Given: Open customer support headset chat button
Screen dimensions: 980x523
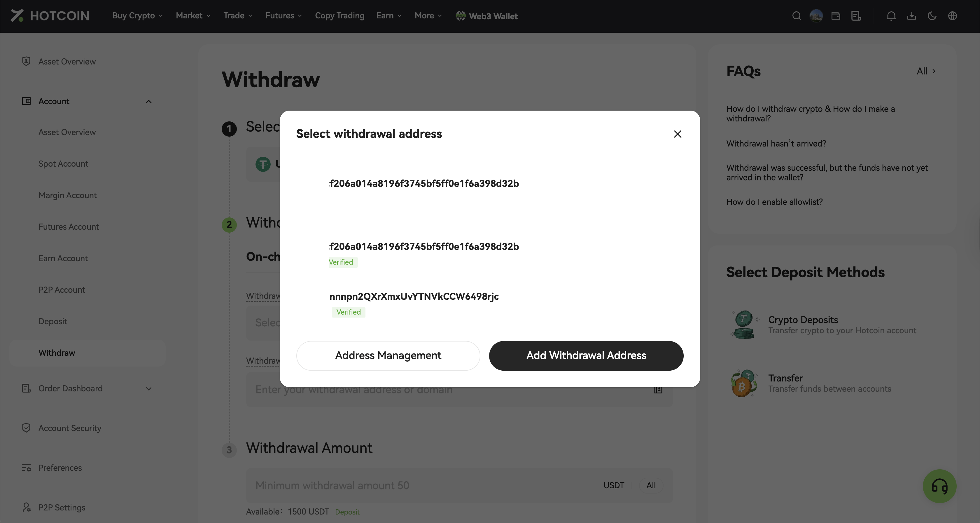Looking at the screenshot, I should (939, 486).
